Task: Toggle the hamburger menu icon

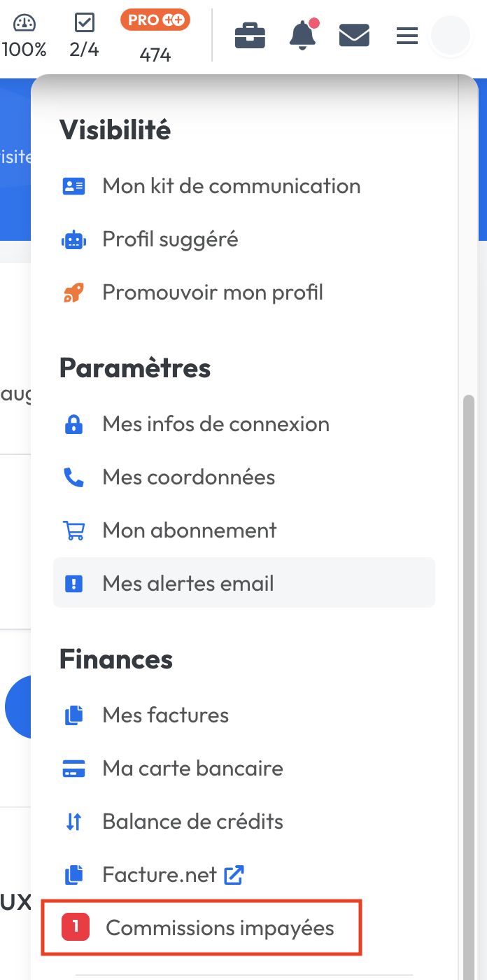Action: click(x=407, y=36)
